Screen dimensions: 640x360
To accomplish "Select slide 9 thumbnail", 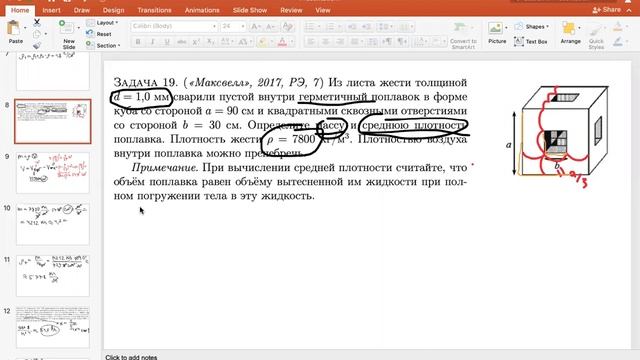I will tap(53, 173).
